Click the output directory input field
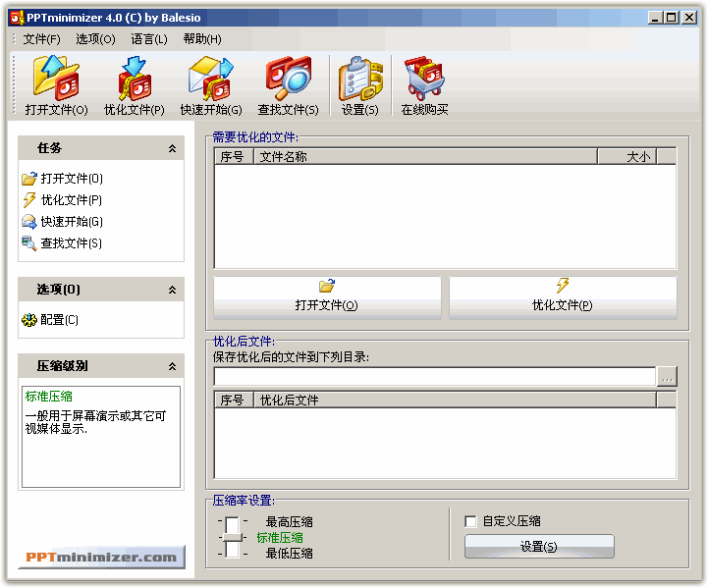 pos(435,376)
